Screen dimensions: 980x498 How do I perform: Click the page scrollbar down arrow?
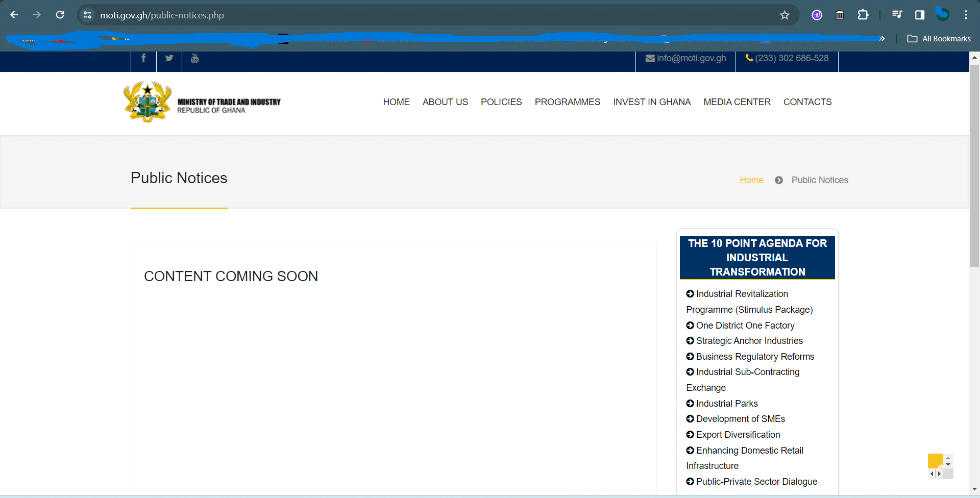click(974, 489)
